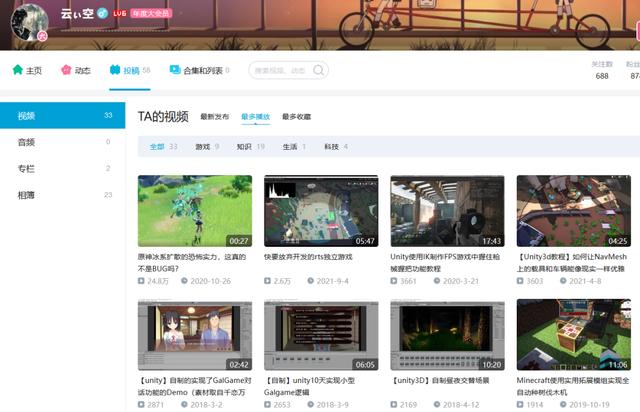640x412 pixels.
Task: Open 合集和列表 tab
Action: [199, 71]
